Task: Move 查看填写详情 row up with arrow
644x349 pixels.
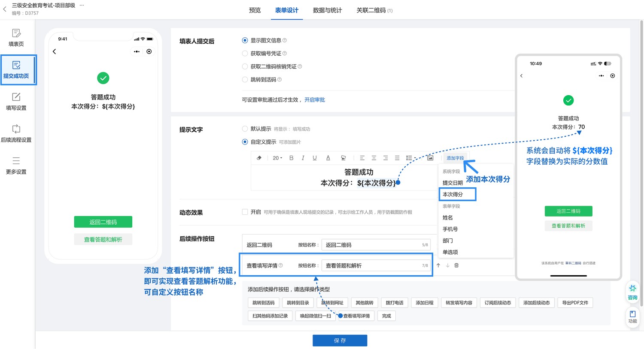Action: [x=438, y=265]
